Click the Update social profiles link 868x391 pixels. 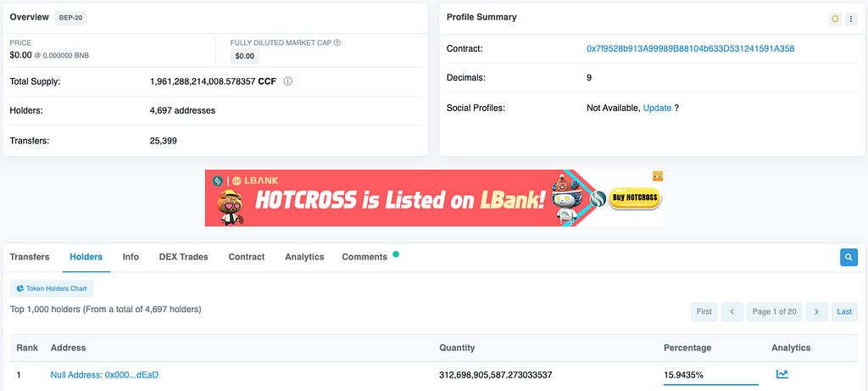[x=657, y=108]
